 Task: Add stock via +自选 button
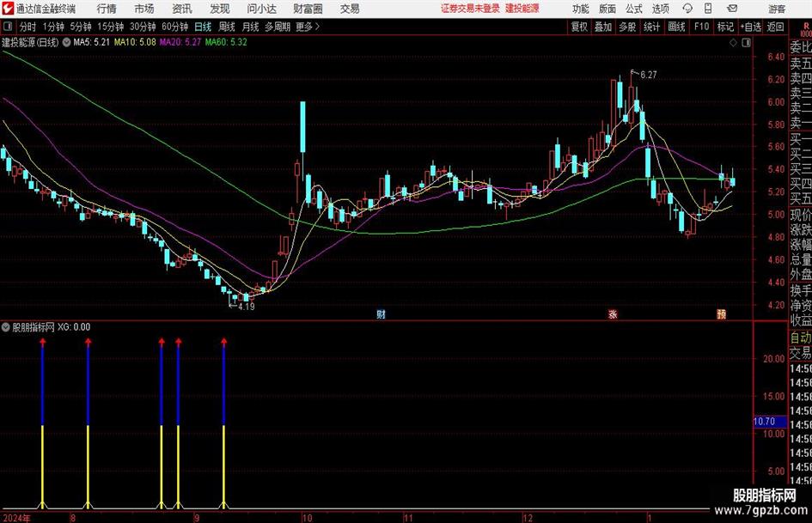point(751,27)
